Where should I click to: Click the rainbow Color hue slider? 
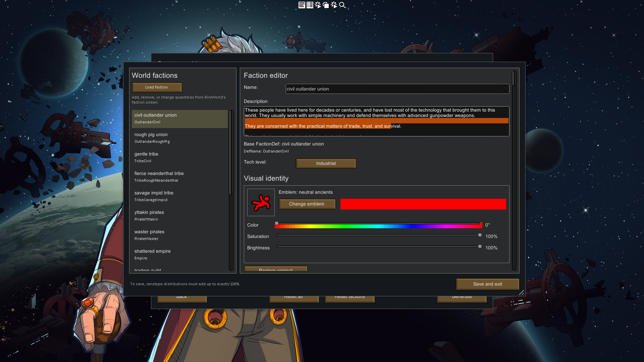[x=378, y=225]
